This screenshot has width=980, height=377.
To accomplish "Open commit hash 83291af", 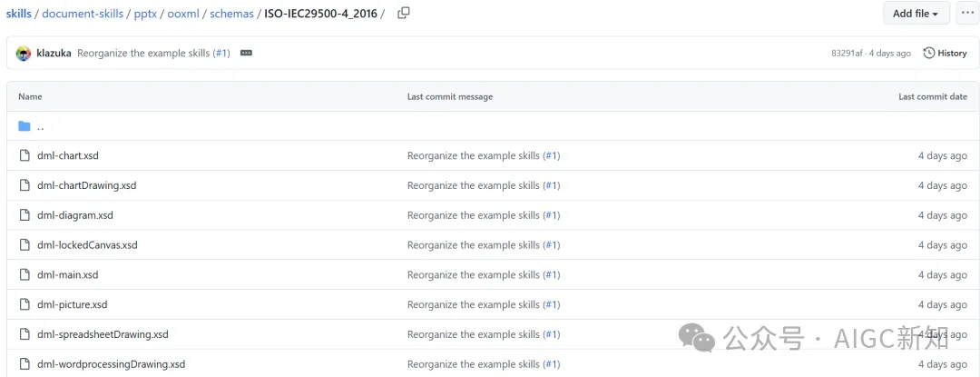I will pyautogui.click(x=847, y=54).
